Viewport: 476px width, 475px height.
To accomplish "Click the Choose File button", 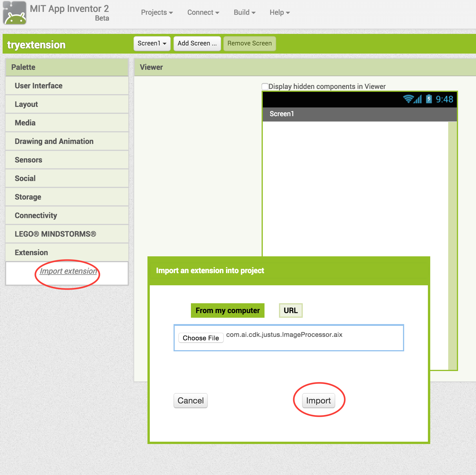I will click(x=201, y=338).
